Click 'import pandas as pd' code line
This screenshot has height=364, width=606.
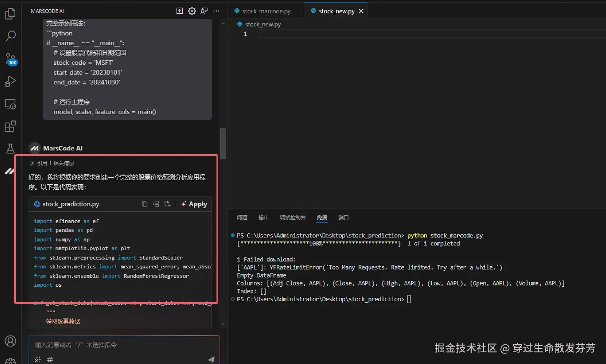coord(63,230)
